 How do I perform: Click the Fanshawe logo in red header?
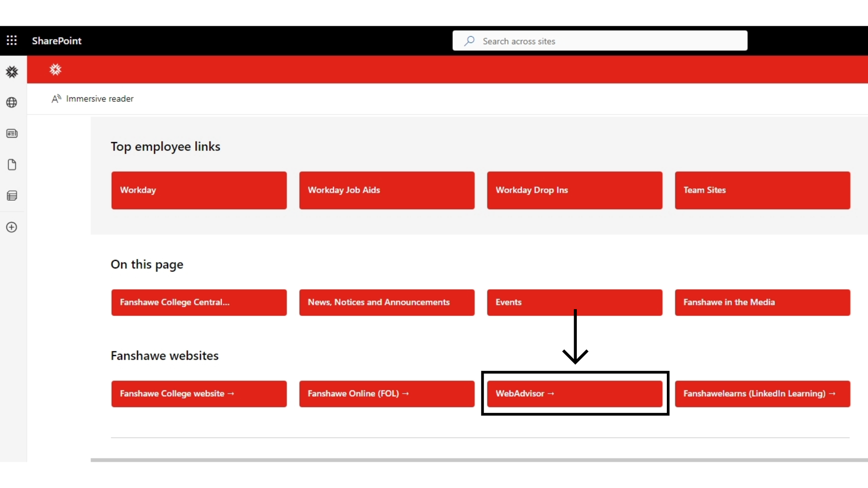55,70
